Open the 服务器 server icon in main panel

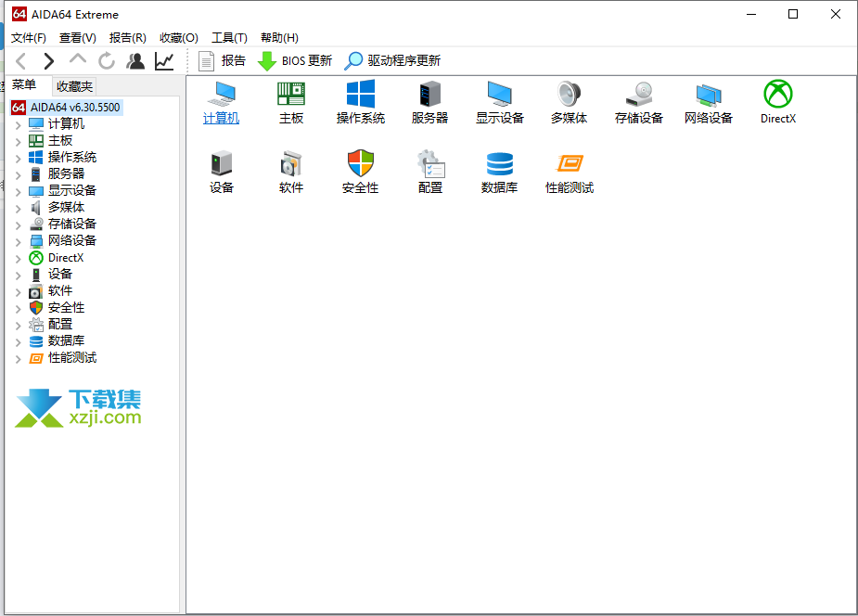[430, 102]
